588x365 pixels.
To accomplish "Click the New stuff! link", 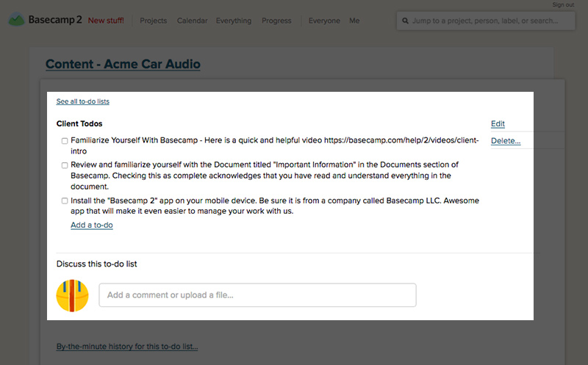I will 106,21.
